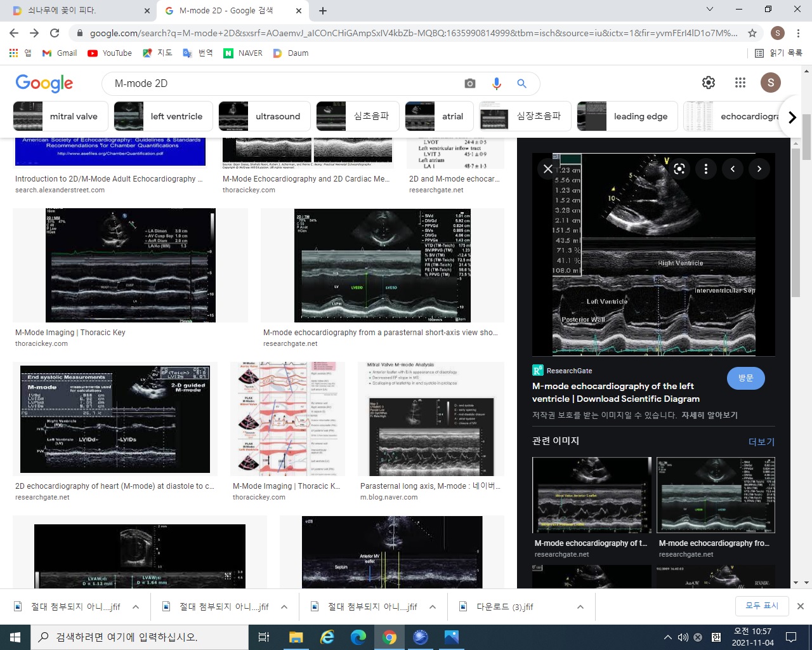Open Google settings gear icon

tap(709, 83)
